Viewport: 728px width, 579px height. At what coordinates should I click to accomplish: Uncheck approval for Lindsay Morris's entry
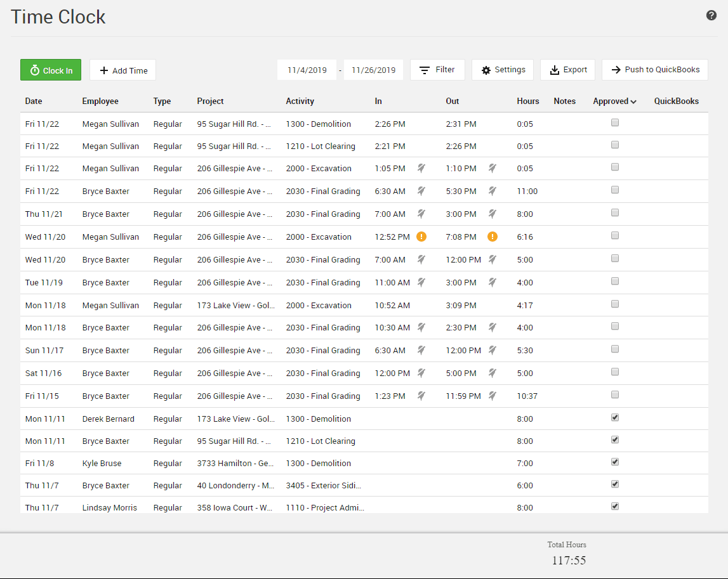tap(615, 506)
